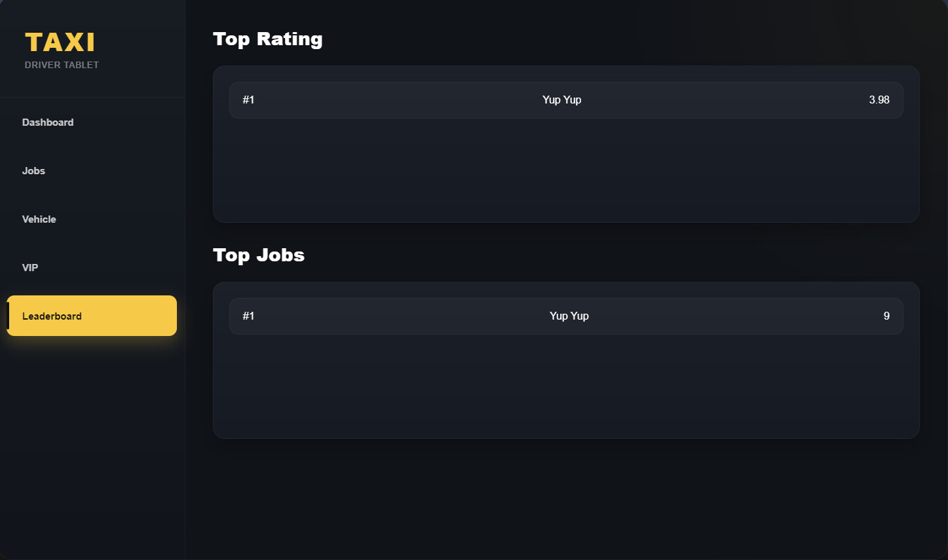Click the dark accent bar on Leaderboard item
This screenshot has width=948, height=560.
pyautogui.click(x=8, y=316)
